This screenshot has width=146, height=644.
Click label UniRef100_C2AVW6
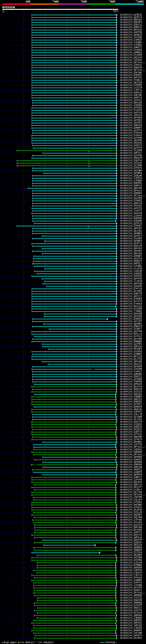pos(131,585)
